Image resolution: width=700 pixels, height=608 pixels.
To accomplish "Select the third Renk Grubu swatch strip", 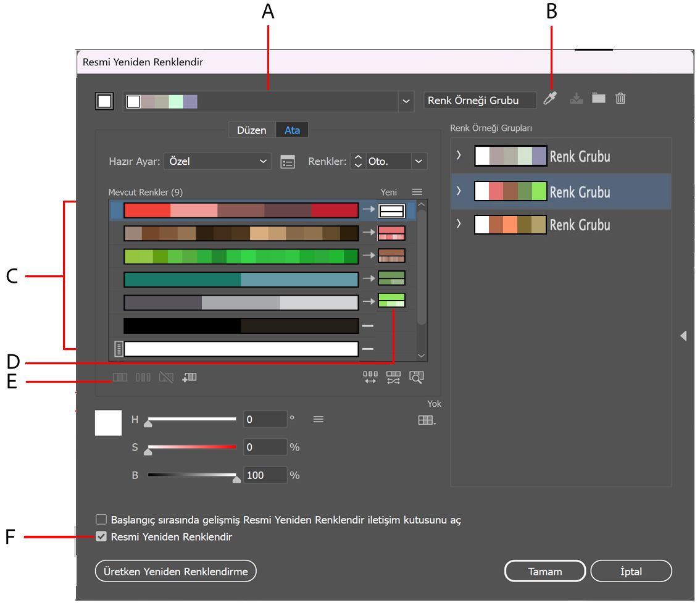I will tap(510, 225).
